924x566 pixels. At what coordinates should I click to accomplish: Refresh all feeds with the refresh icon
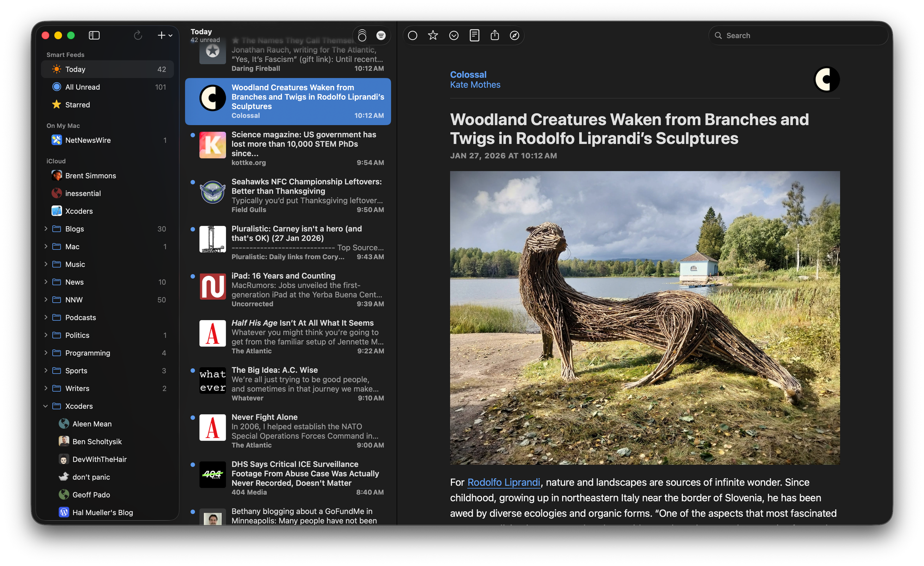point(138,35)
